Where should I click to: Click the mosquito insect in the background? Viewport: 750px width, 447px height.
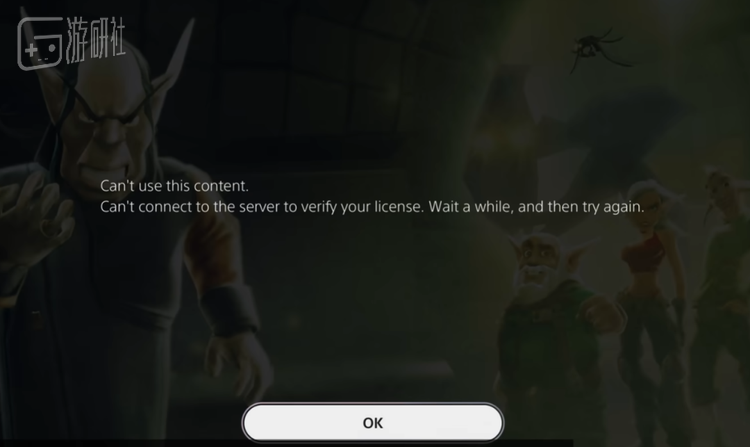[598, 49]
